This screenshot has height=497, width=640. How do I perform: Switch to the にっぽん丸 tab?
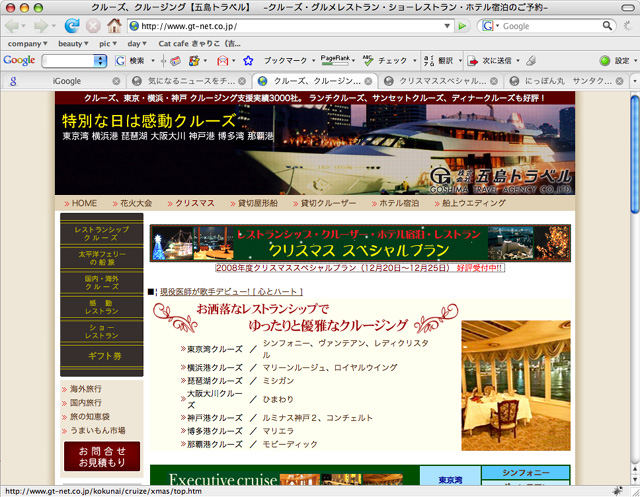coord(568,81)
